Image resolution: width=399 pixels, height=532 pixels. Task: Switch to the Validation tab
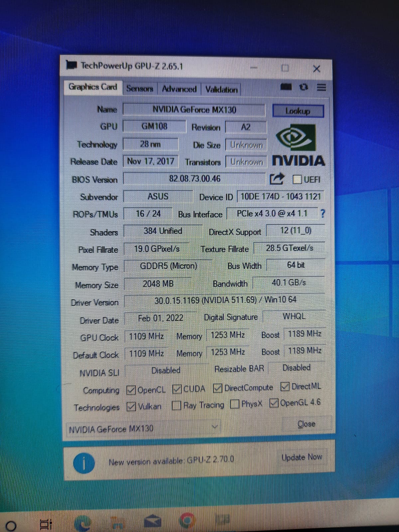point(221,89)
